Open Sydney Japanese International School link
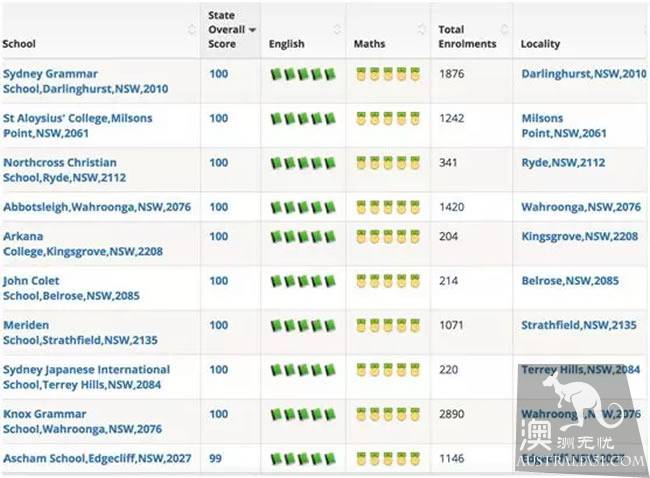Viewport: 650px width, 478px height. tap(87, 377)
